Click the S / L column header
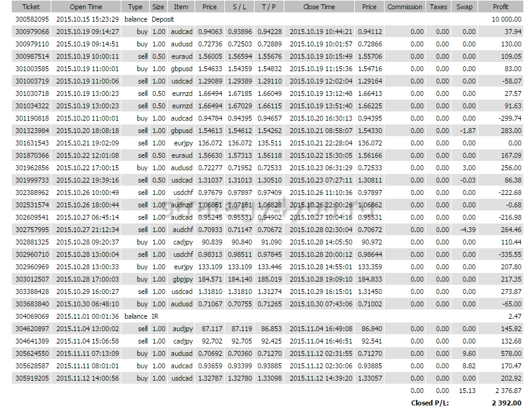Screen dimensions: 532x411 pyautogui.click(x=238, y=7)
